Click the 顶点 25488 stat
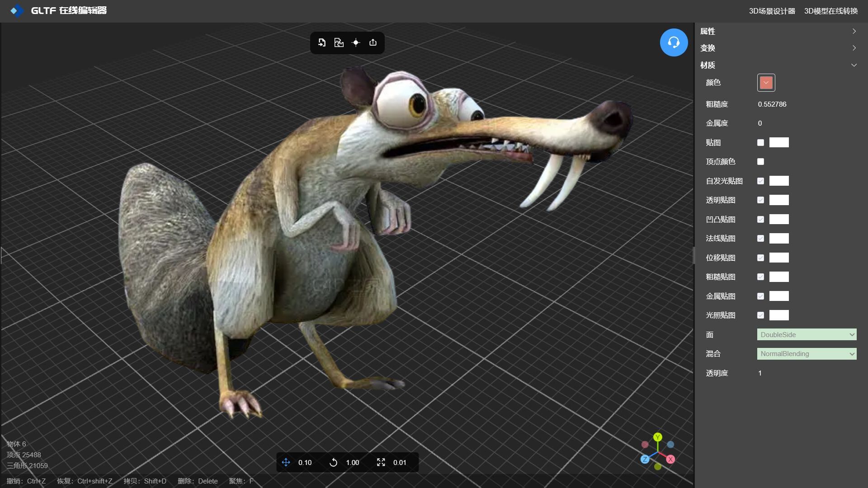Viewport: 868px width, 488px height. tap(24, 455)
